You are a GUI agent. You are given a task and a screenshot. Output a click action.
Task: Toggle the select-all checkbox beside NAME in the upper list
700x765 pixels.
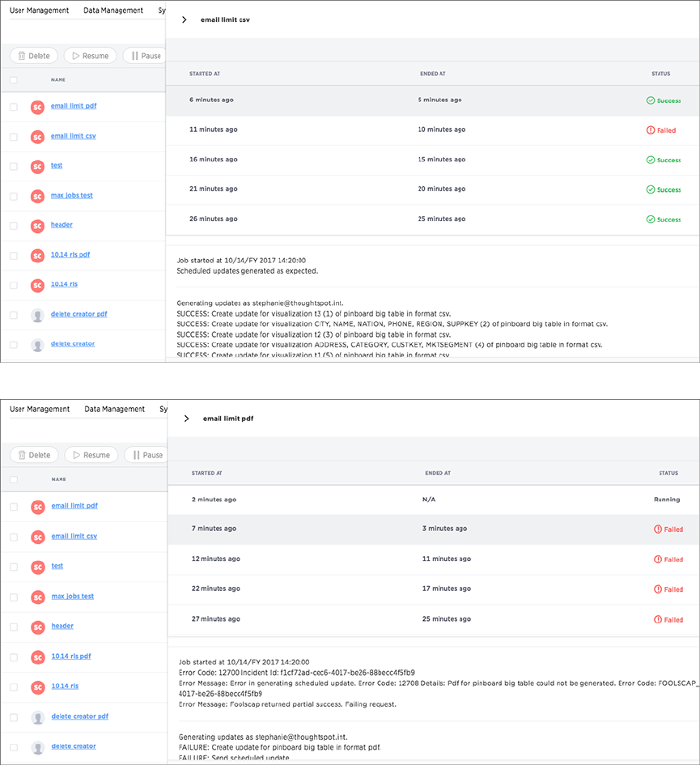click(x=13, y=80)
